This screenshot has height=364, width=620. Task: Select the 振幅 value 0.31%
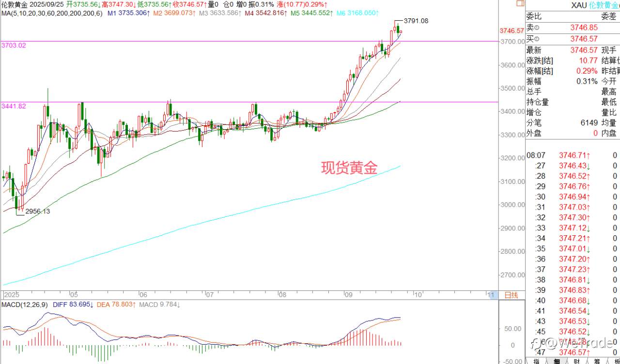587,81
